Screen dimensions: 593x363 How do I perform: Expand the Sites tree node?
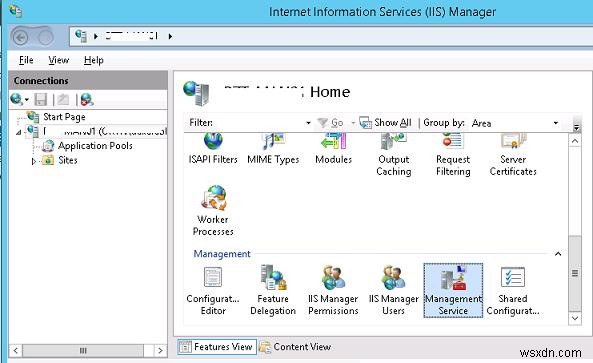pyautogui.click(x=33, y=161)
